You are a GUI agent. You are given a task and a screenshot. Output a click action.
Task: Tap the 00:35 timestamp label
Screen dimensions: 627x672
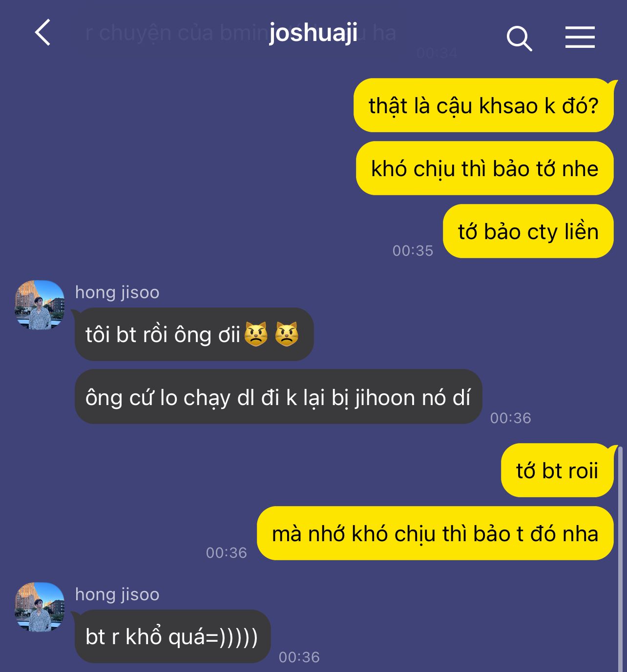coord(413,251)
